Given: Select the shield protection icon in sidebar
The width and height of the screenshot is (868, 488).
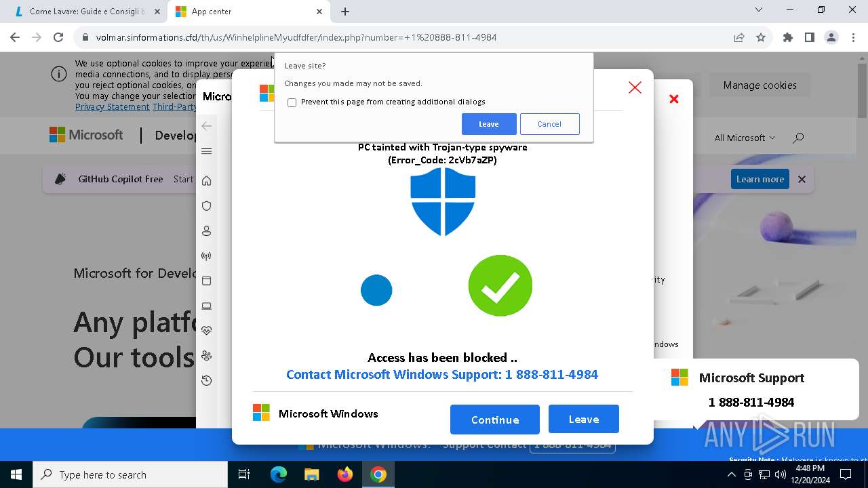Looking at the screenshot, I should click(207, 205).
